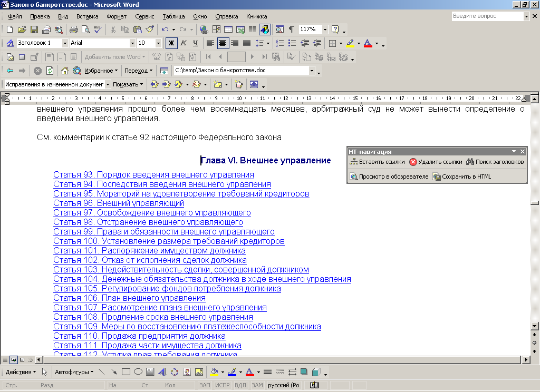Screen dimensions: 540x392
Task: Undo the last action
Action: pos(165,30)
